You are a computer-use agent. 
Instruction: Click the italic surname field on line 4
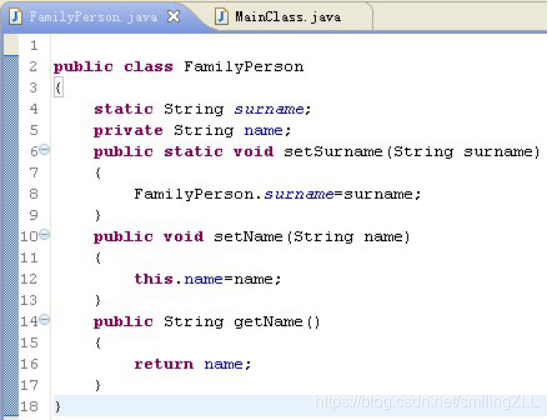coord(268,109)
